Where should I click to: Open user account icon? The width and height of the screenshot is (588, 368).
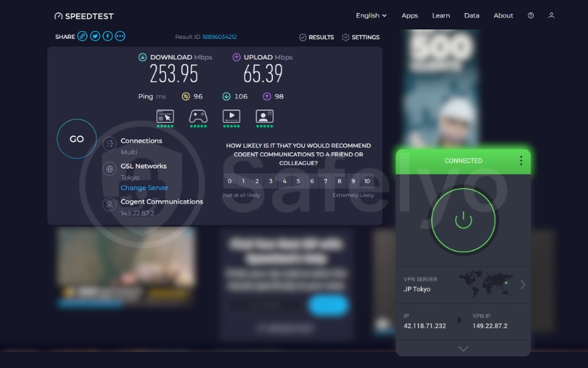(551, 15)
